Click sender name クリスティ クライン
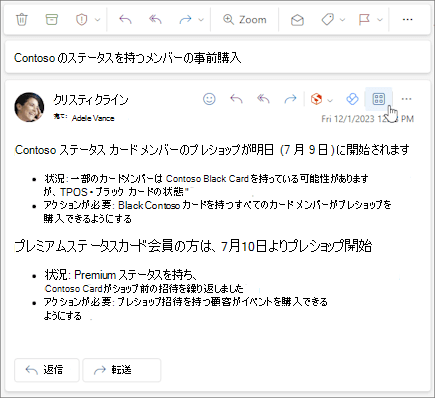Image resolution: width=435 pixels, height=398 pixels. (91, 99)
